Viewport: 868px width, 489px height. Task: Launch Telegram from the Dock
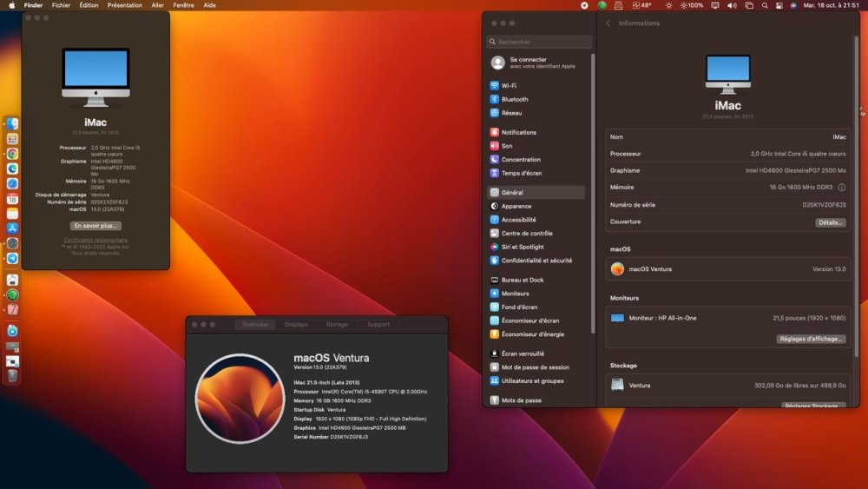12,258
